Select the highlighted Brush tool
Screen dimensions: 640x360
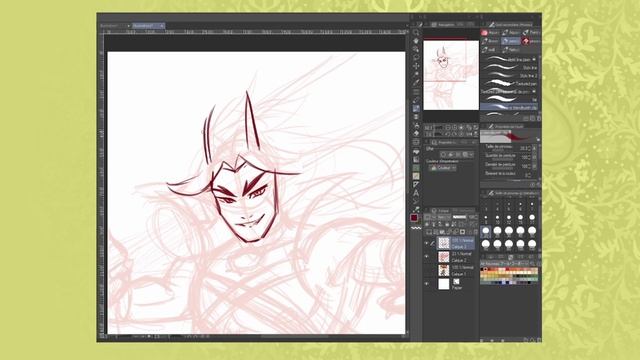416,109
